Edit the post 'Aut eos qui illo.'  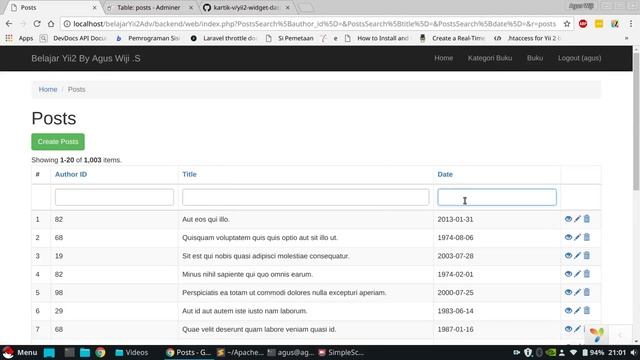click(578, 219)
